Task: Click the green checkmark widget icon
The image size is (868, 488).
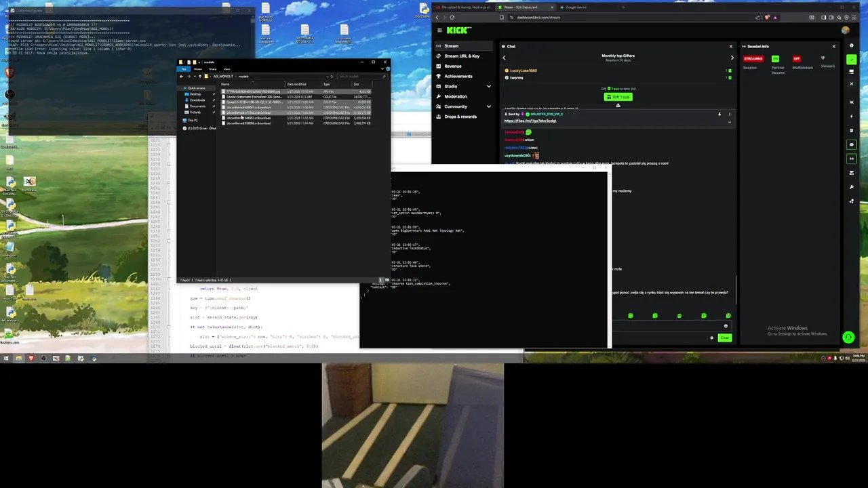Action: pyautogui.click(x=851, y=60)
